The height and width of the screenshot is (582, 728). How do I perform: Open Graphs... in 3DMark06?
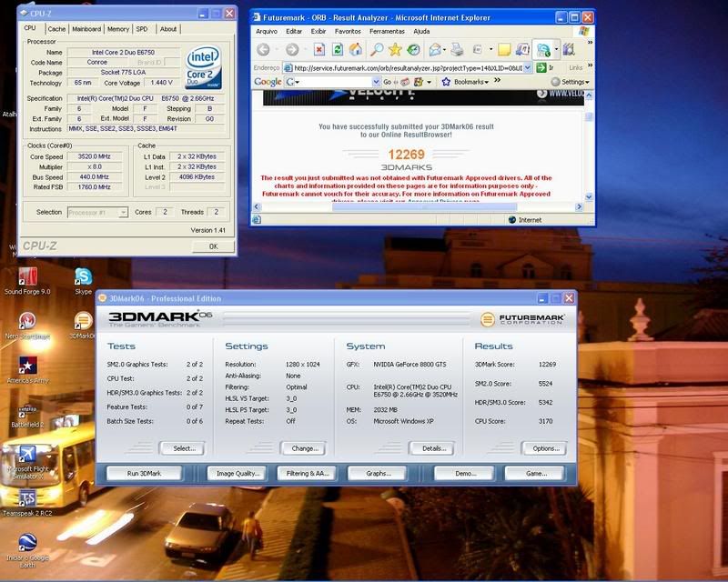coord(377,474)
